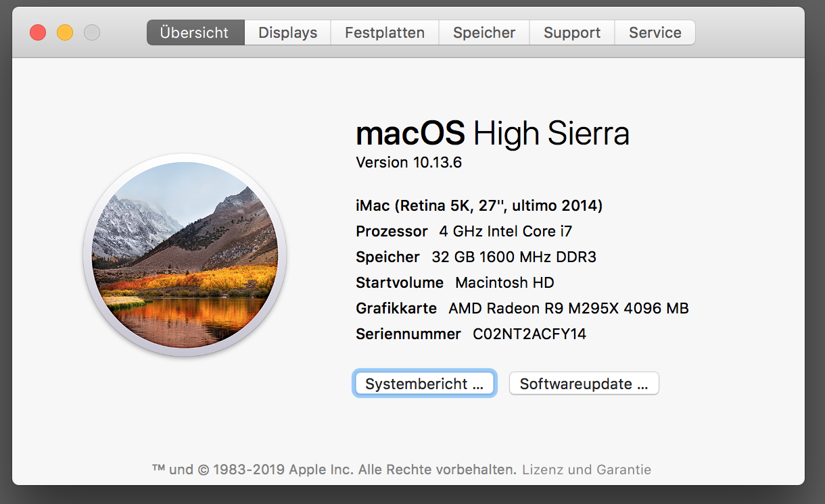The image size is (825, 504).
Task: Click the Version 10.13.6 text
Action: (x=409, y=163)
